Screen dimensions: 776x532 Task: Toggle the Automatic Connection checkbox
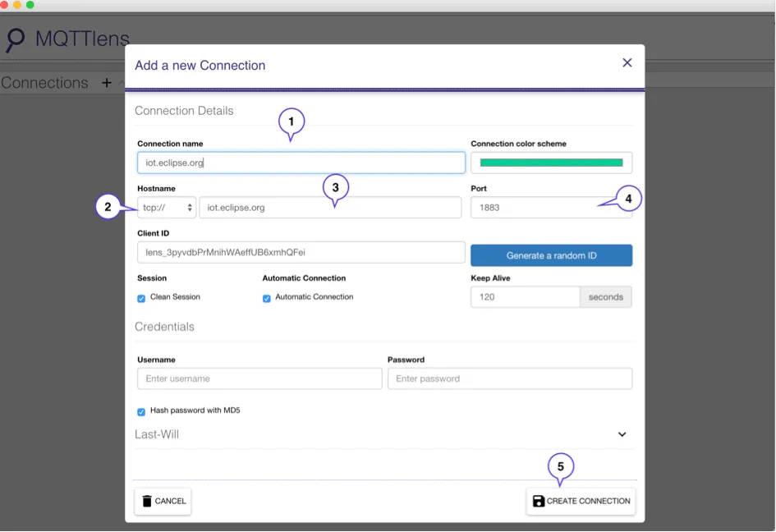pyautogui.click(x=266, y=298)
